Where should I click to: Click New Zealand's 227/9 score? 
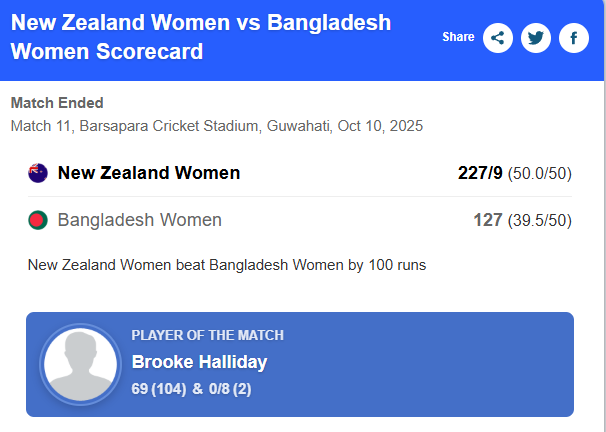(x=480, y=173)
